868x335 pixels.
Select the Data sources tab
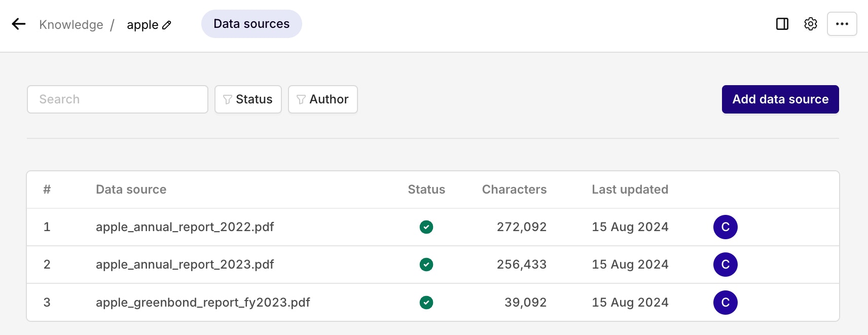pos(251,24)
